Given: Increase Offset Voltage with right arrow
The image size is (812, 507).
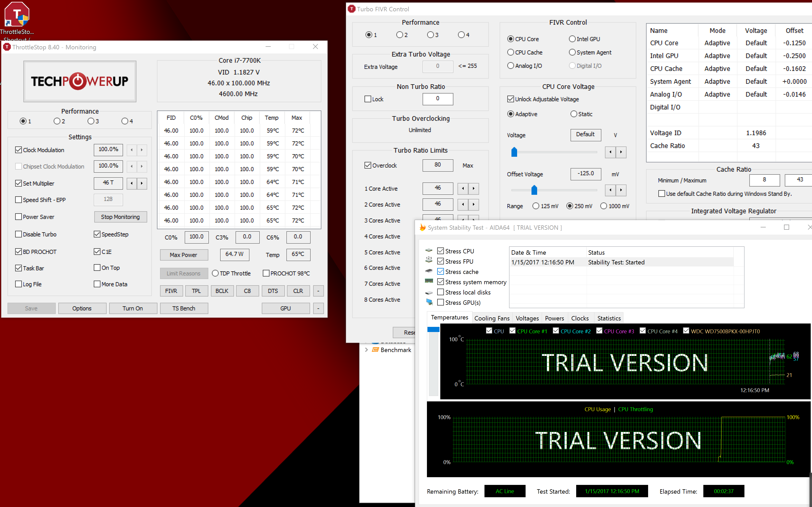Looking at the screenshot, I should pos(621,190).
